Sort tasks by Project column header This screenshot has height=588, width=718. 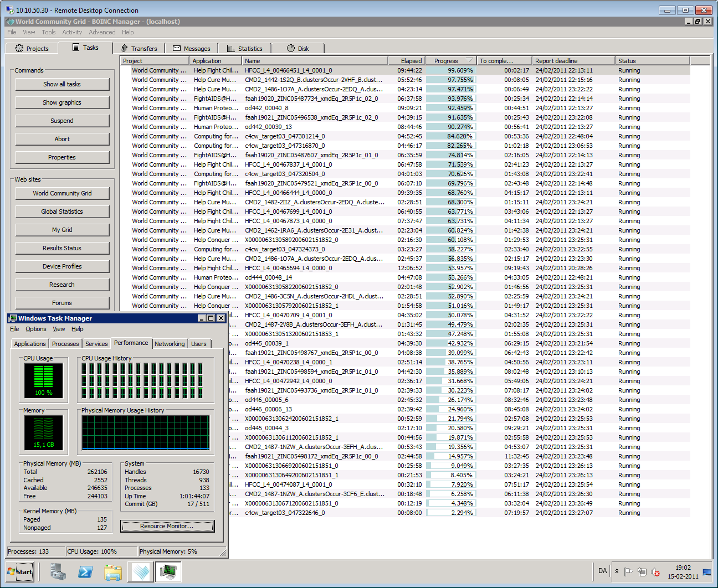pos(154,61)
